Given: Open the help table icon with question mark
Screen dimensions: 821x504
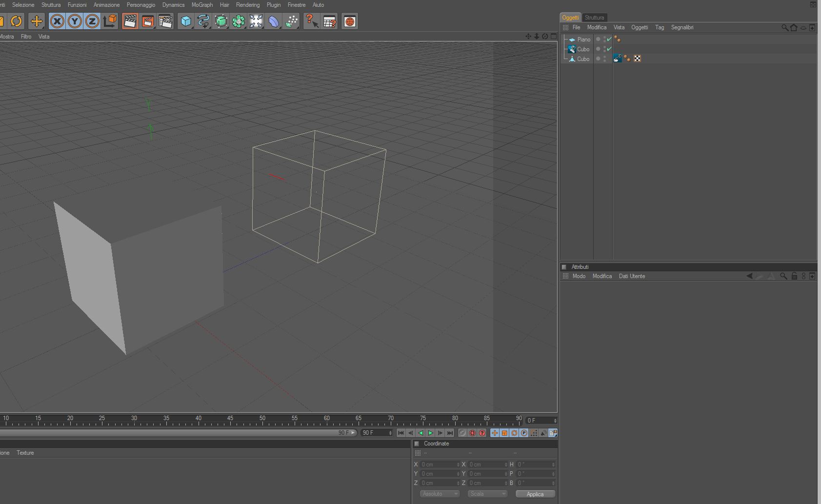Looking at the screenshot, I should click(x=330, y=21).
